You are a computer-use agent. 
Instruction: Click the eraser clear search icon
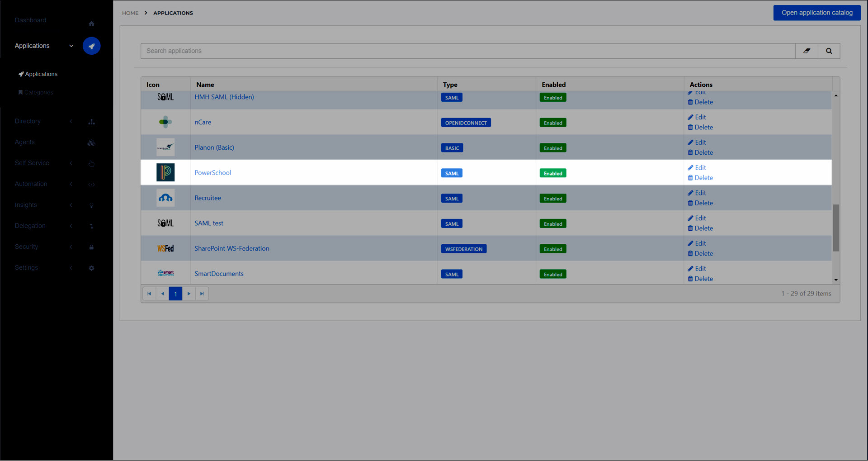coord(807,51)
